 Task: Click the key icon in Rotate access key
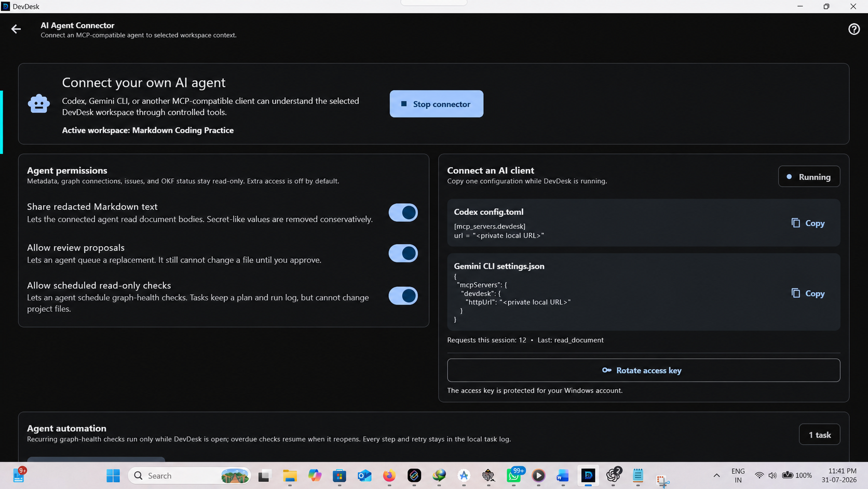pyautogui.click(x=606, y=371)
